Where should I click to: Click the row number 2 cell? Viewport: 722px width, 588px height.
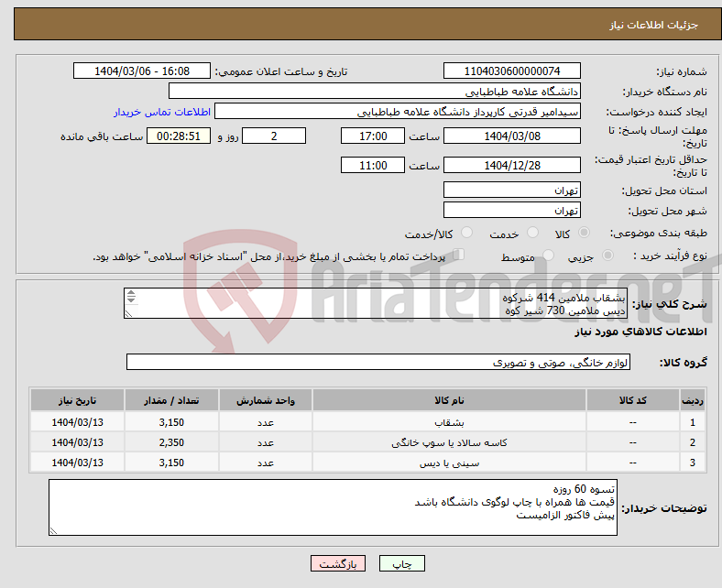point(693,442)
